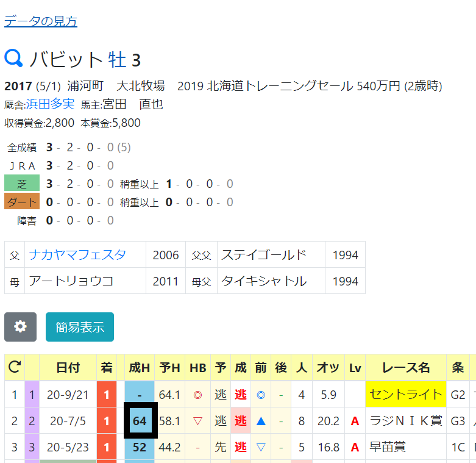Screen dimensions: 476x463
Task: Open the ラジＮＩＫ賞 race cell
Action: click(406, 421)
